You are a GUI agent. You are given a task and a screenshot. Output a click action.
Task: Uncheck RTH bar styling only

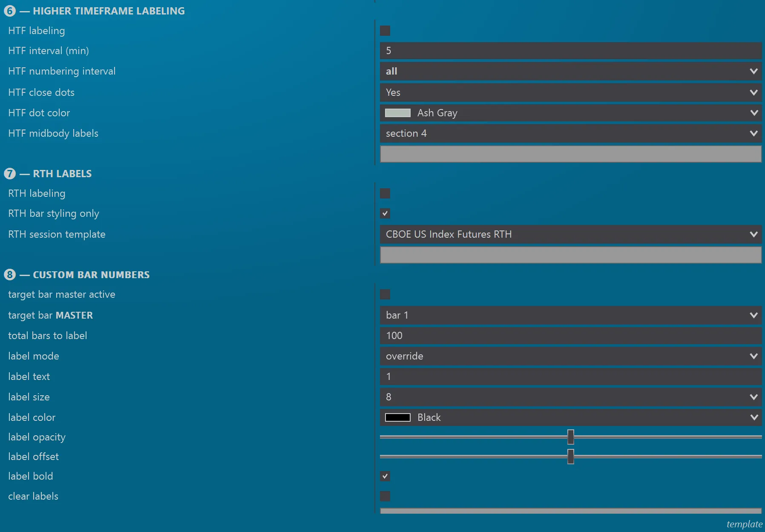point(385,213)
